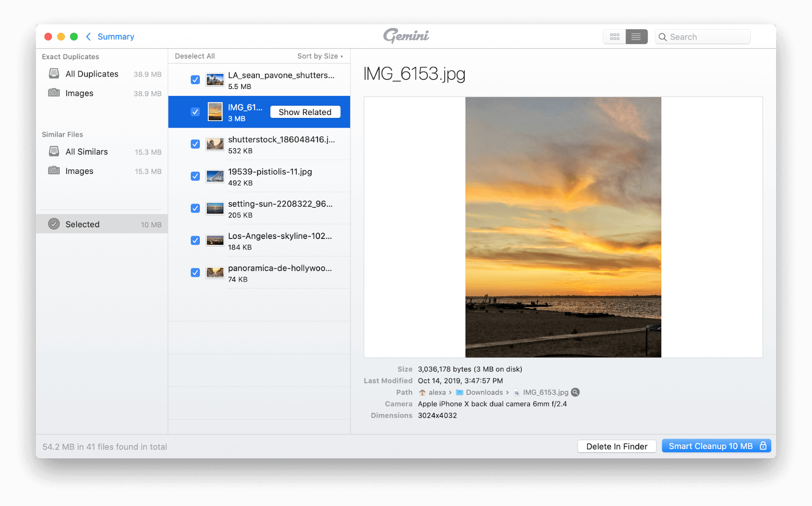Click the LA_sean_pavone_shutters thumbnail
The width and height of the screenshot is (812, 506).
coord(215,79)
